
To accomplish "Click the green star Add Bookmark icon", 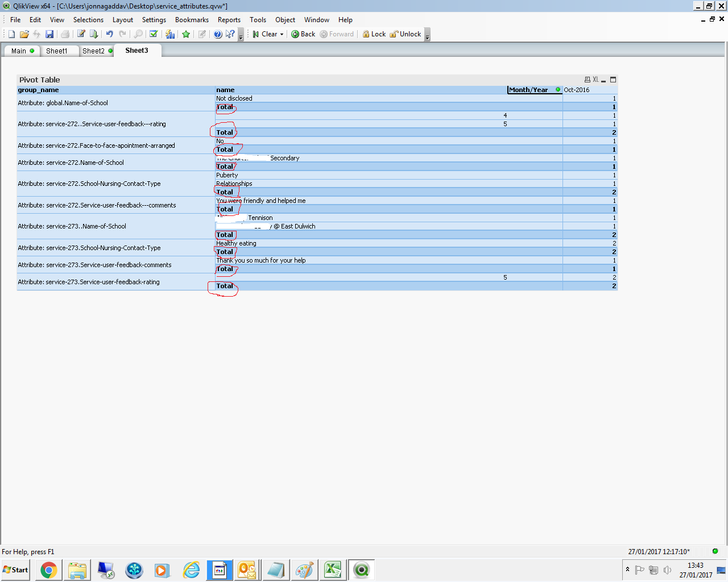I will click(186, 34).
